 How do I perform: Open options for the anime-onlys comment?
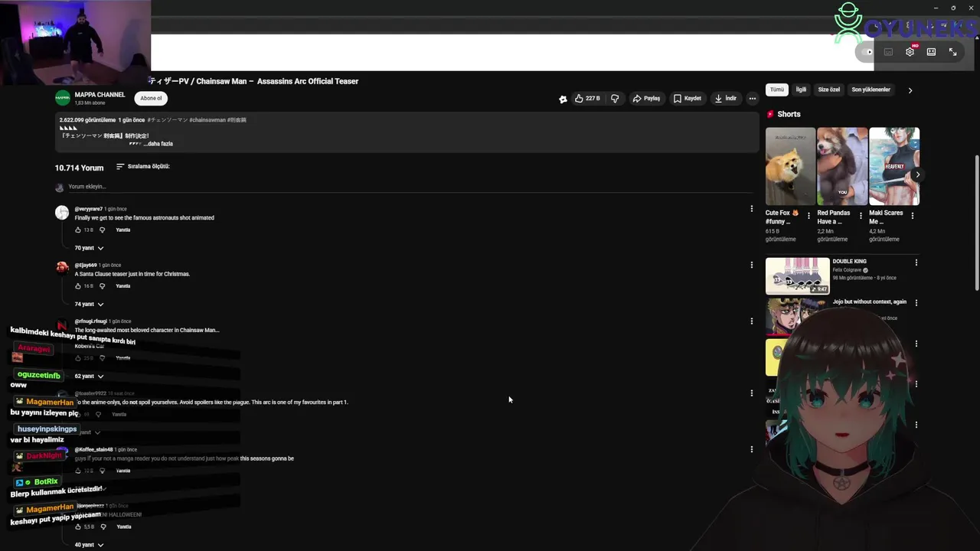coord(751,393)
